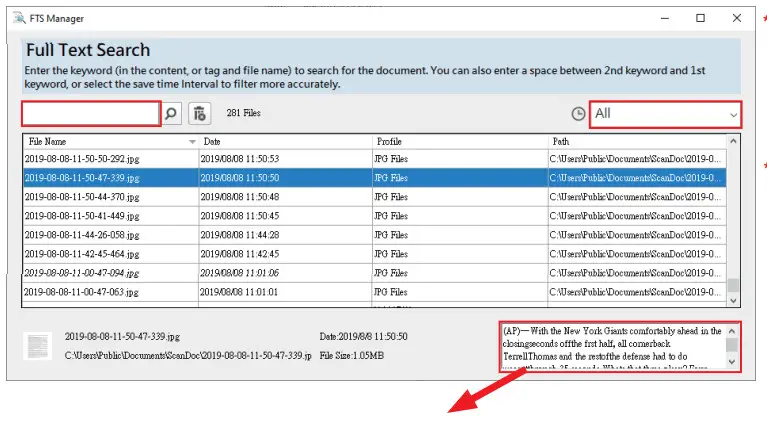Click Date:2019/8/8 11:50:50 detail label

pos(363,337)
